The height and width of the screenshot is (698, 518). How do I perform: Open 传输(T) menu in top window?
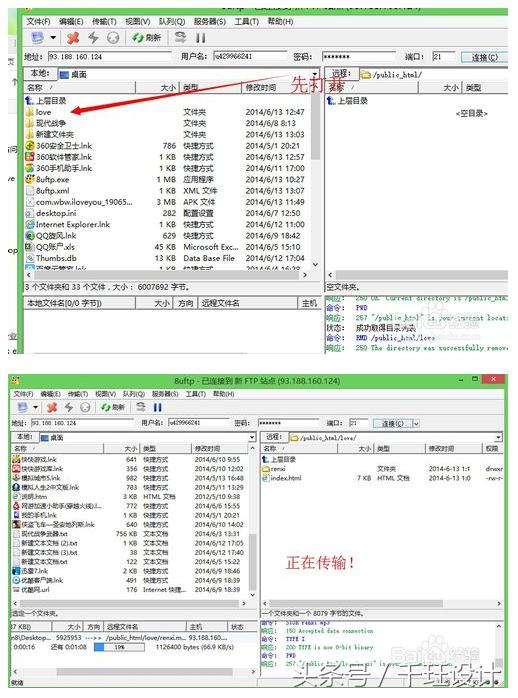tap(104, 21)
